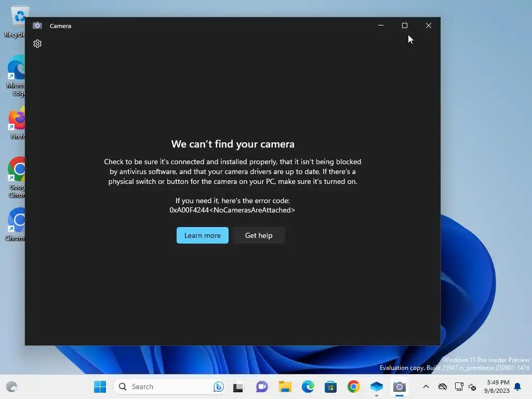Viewport: 532px width, 399px height.
Task: Select Firefox desktop shortcut
Action: [x=17, y=123]
